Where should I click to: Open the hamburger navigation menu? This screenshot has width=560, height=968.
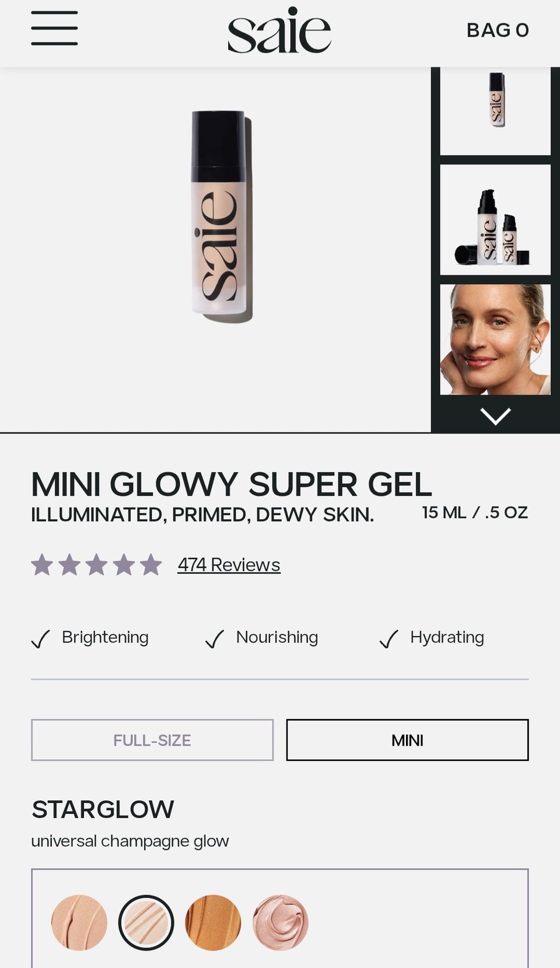pos(54,28)
